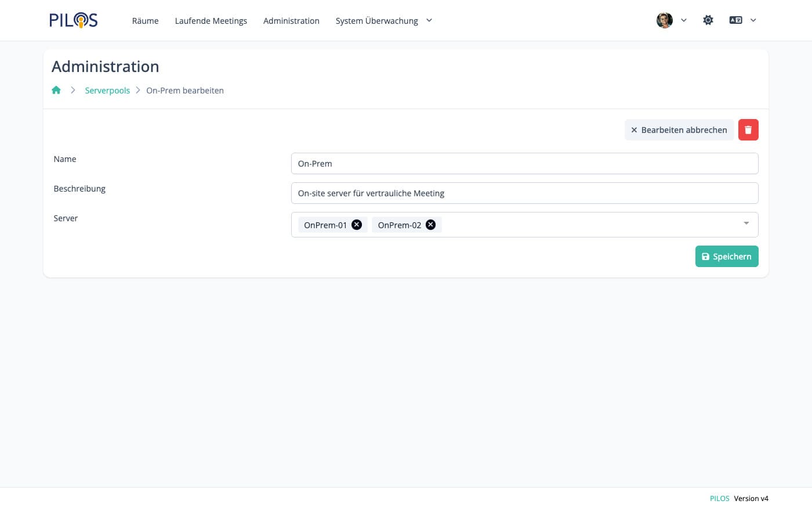Remove OnPrem-01 from the server list
Image resolution: width=812 pixels, height=508 pixels.
coord(357,225)
